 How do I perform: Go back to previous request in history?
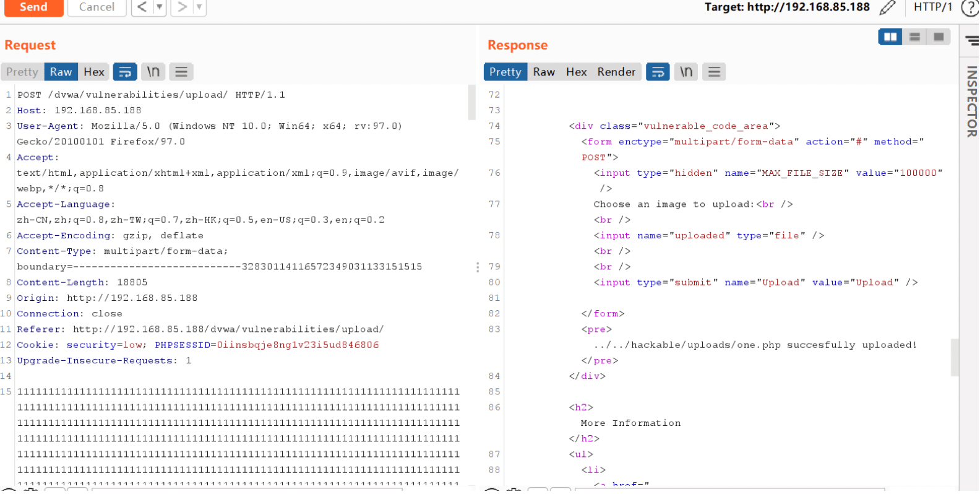coord(142,7)
